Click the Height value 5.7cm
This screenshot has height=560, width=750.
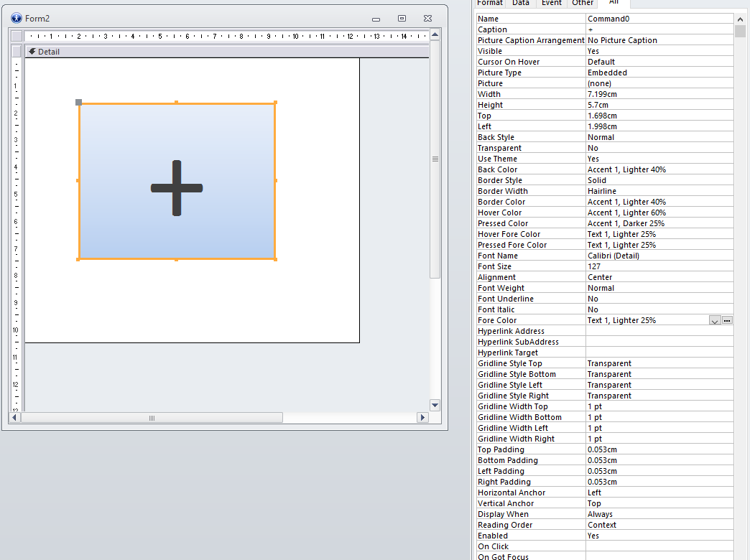point(659,105)
